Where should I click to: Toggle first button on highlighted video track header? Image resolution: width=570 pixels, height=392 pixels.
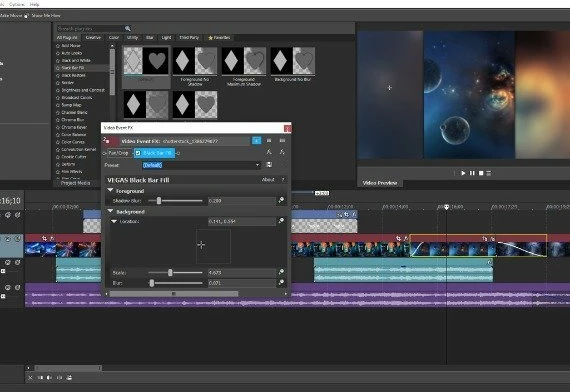[8, 239]
